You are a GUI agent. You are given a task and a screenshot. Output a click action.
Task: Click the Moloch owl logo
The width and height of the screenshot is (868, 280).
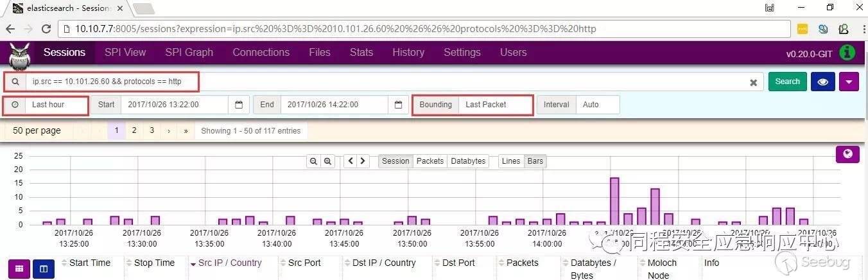point(20,57)
